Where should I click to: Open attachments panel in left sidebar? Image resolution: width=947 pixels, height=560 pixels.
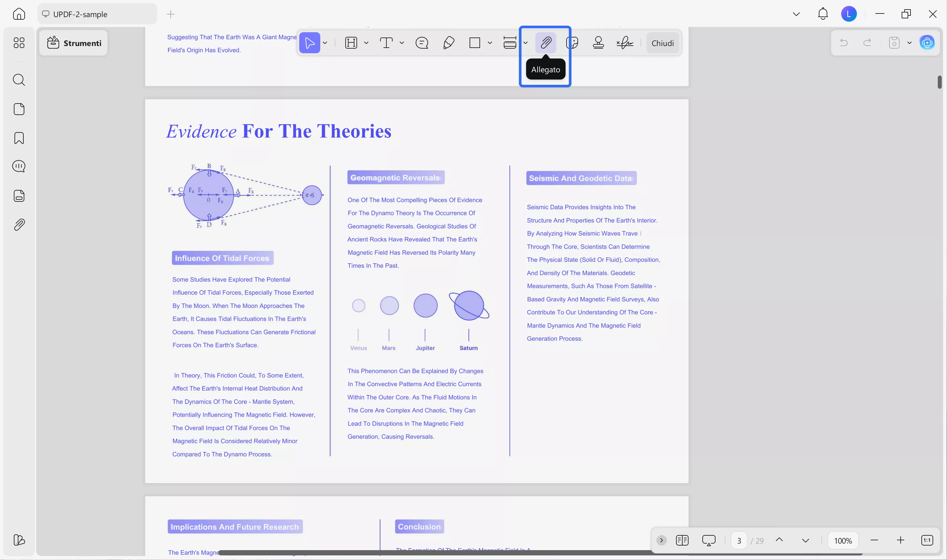[x=19, y=225]
